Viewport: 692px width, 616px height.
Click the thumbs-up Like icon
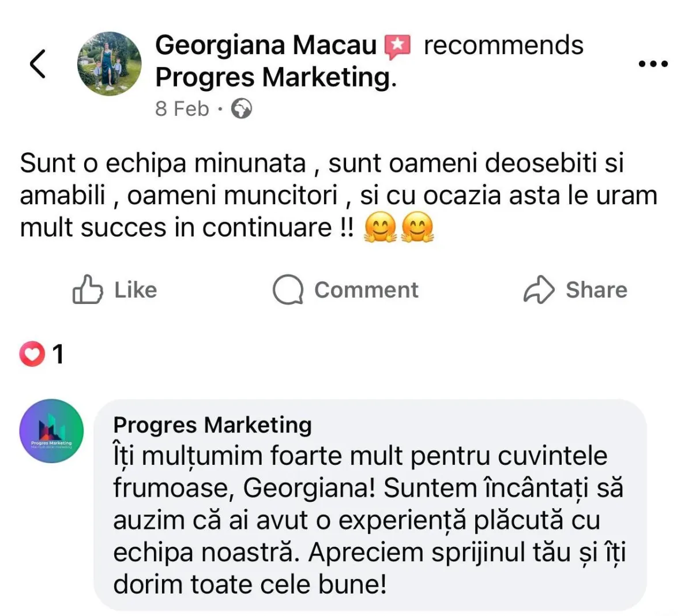(x=87, y=290)
